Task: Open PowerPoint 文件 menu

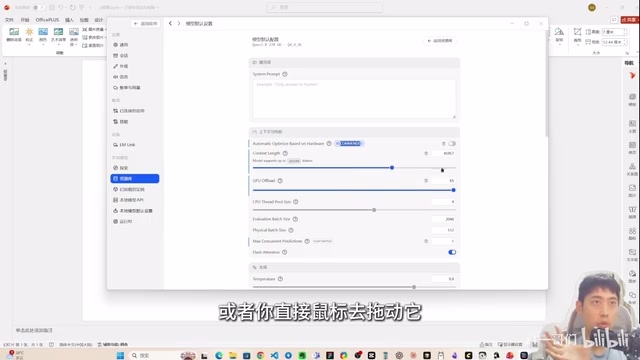Action: (x=9, y=20)
